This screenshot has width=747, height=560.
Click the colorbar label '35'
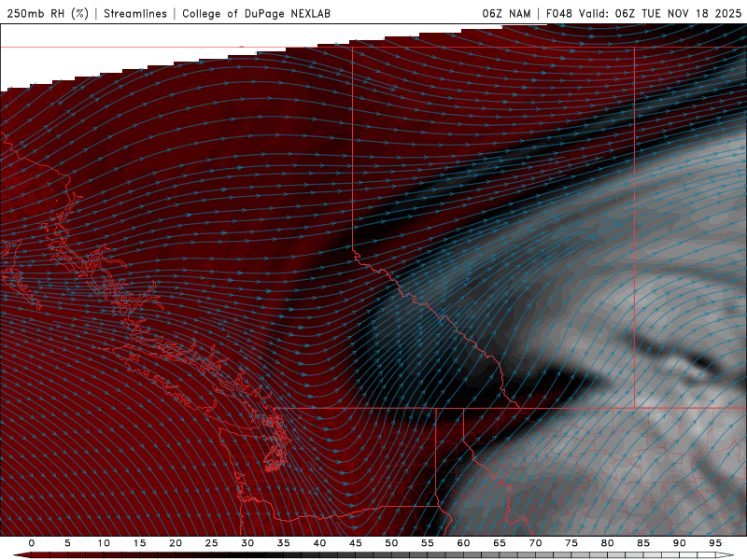pos(284,543)
